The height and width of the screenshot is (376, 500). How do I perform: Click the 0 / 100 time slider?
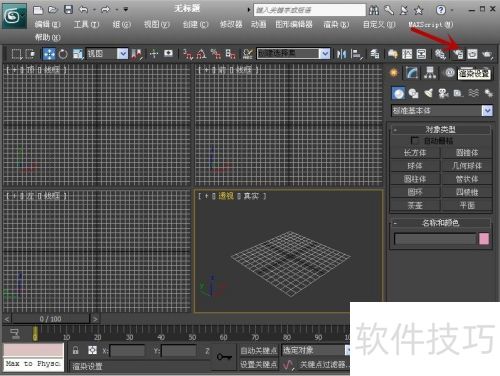[x=51, y=319]
